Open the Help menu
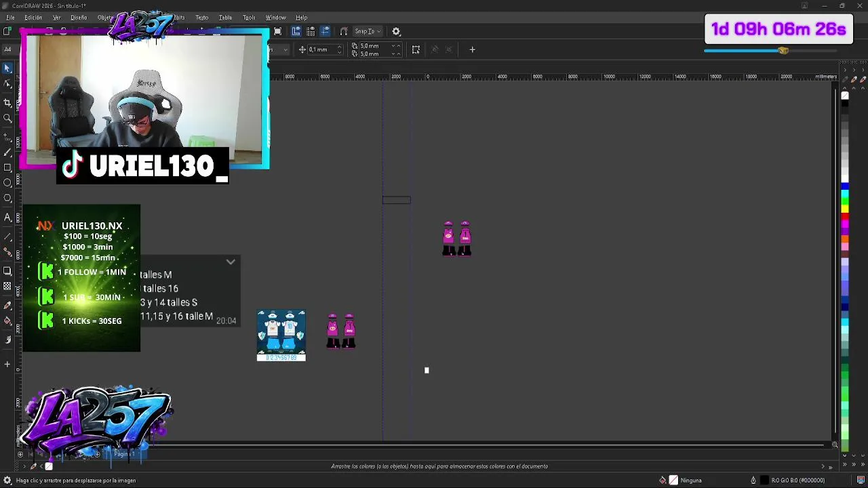 point(301,18)
